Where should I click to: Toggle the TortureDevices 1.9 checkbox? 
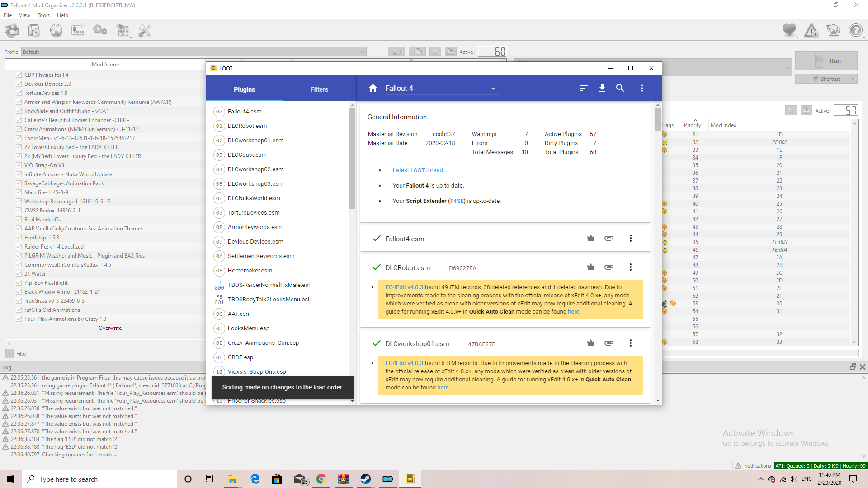19,93
